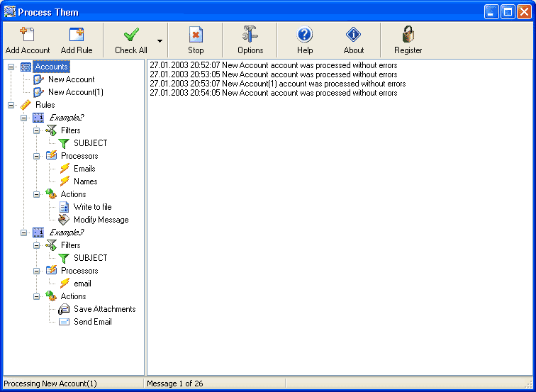Click the New Account(1) checkmark icon
This screenshot has height=392, width=536.
[38, 92]
